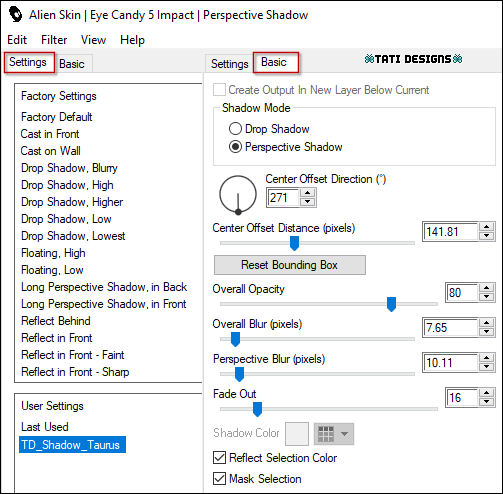
Task: Click the color grid palette icon
Action: click(326, 434)
